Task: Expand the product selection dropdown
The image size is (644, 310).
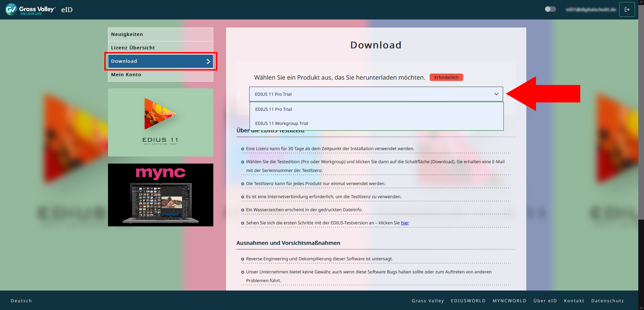Action: pyautogui.click(x=376, y=94)
